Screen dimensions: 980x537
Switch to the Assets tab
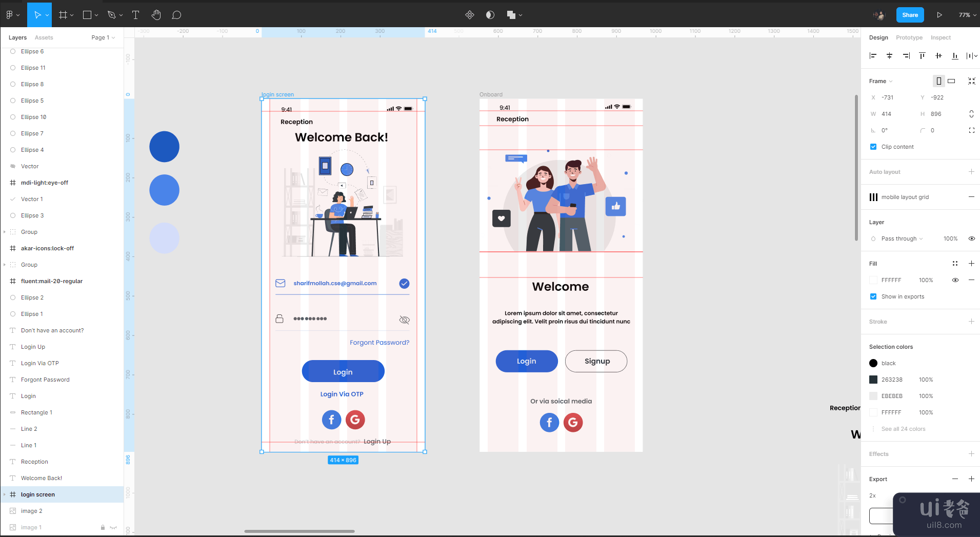(44, 37)
